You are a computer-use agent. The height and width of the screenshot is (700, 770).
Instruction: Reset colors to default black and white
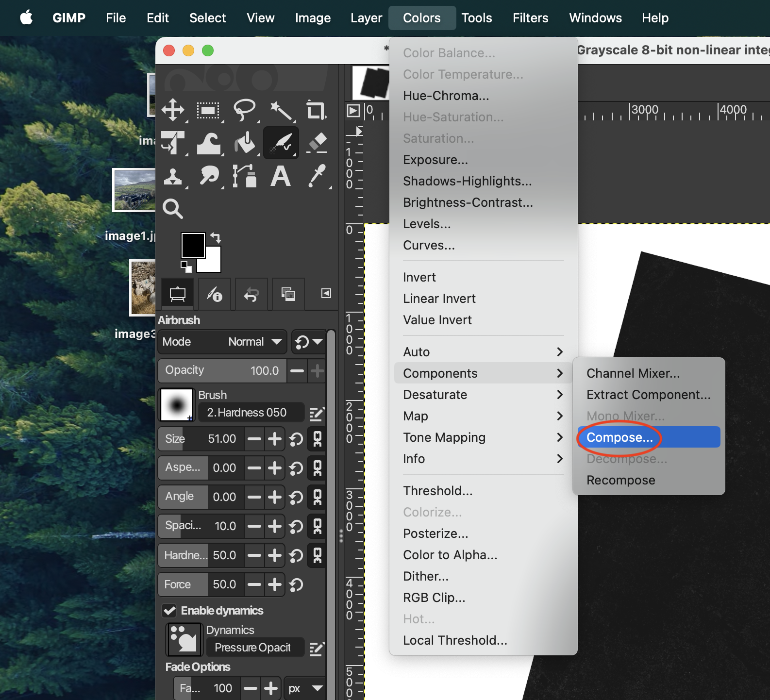pyautogui.click(x=186, y=266)
